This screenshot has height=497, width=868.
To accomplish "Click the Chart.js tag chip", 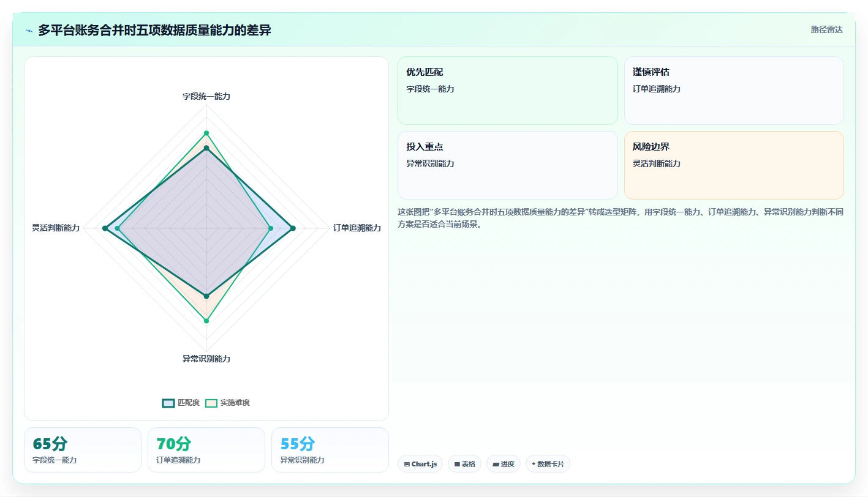I will point(420,464).
